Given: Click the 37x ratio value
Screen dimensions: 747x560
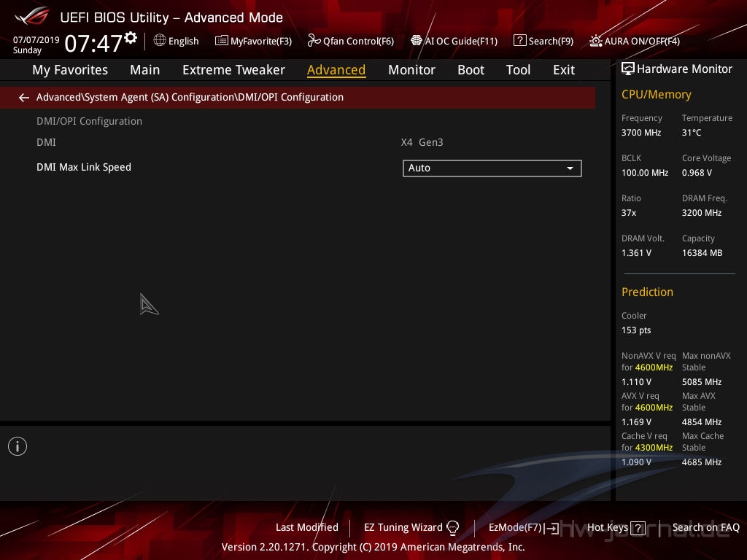Looking at the screenshot, I should coord(628,213).
